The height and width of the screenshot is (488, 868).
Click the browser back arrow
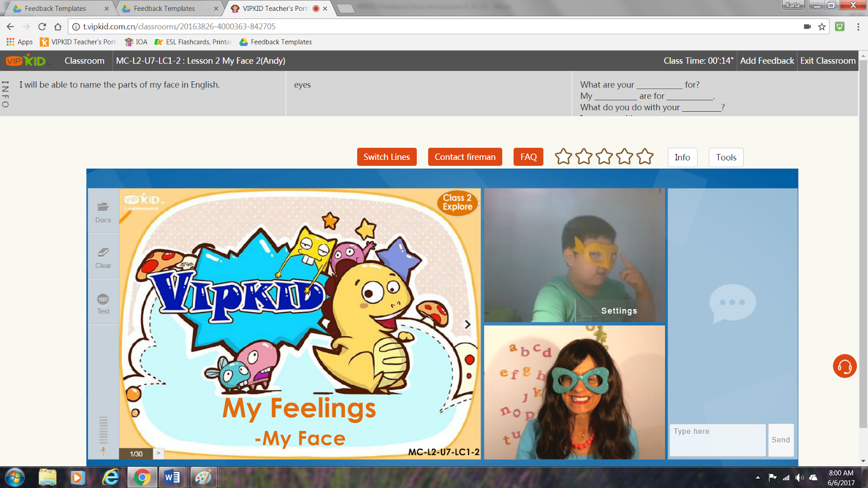click(10, 26)
